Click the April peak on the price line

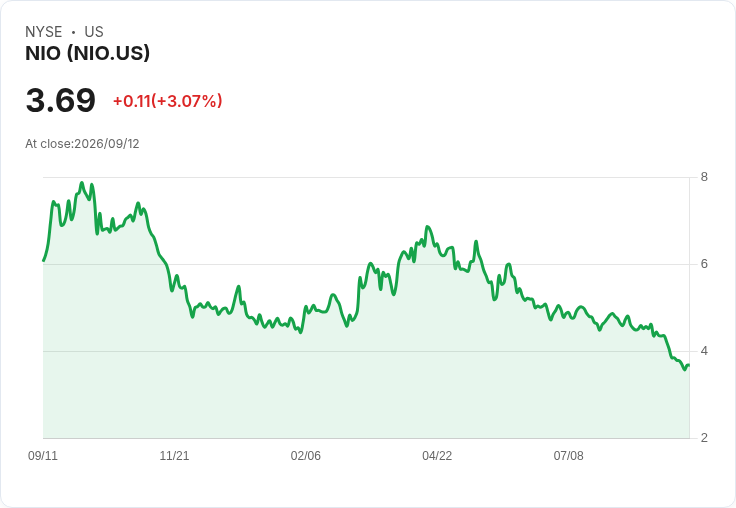(427, 227)
